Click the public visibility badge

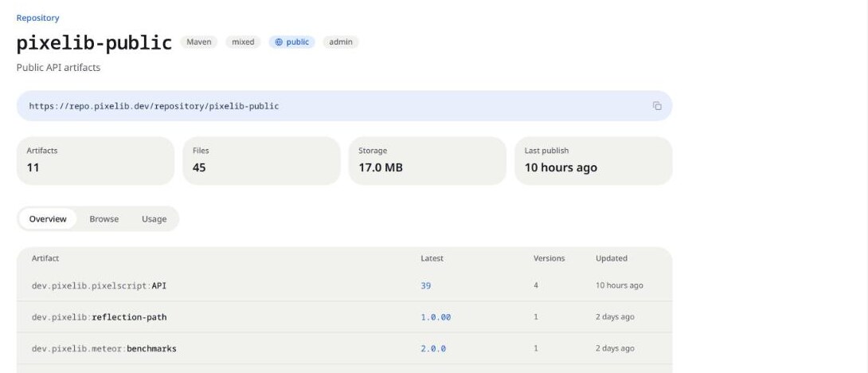[x=291, y=42]
